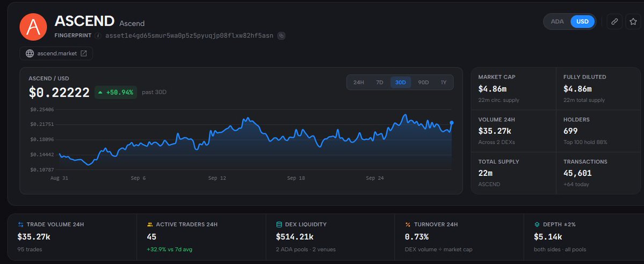Screen dimensions: 644x264
Task: Click the "95 trades" text
Action: tap(30, 249)
